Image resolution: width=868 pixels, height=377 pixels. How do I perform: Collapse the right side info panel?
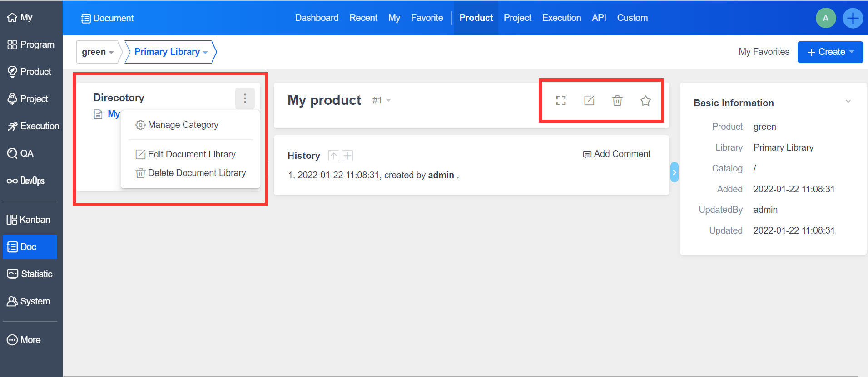pos(674,172)
